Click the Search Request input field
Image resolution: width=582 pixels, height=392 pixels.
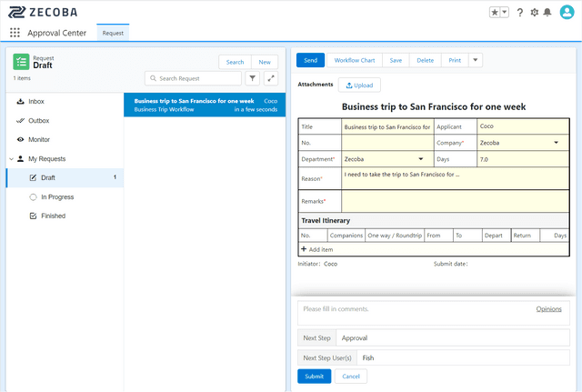click(193, 79)
